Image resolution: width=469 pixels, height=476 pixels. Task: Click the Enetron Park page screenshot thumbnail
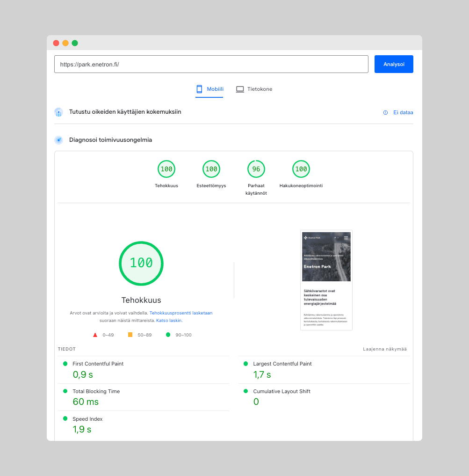coord(326,280)
